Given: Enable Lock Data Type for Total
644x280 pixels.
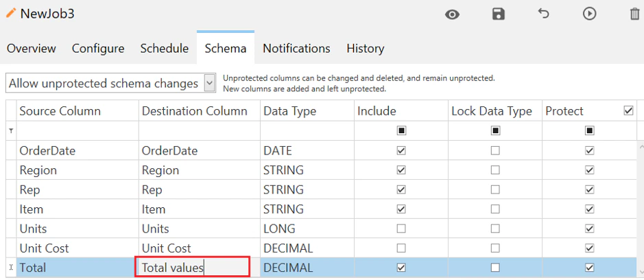Looking at the screenshot, I should pyautogui.click(x=495, y=268).
